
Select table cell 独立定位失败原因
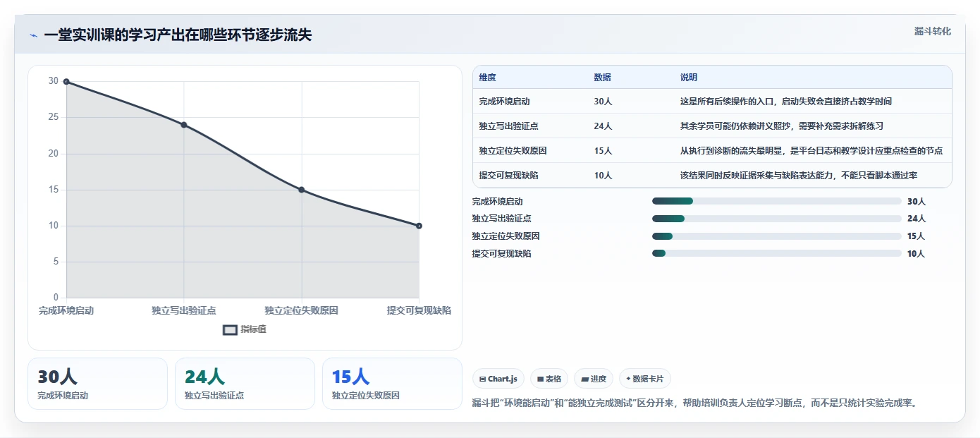point(513,151)
